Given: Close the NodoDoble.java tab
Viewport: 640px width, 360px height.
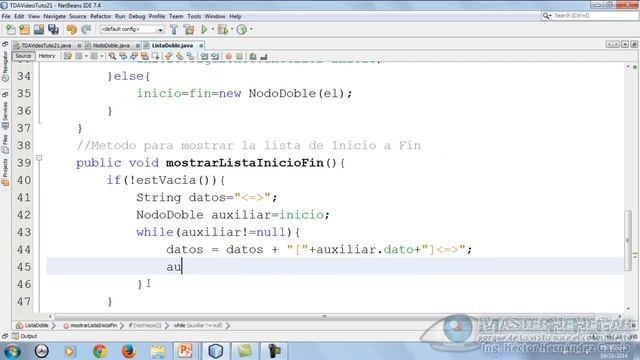Looking at the screenshot, I should 138,46.
